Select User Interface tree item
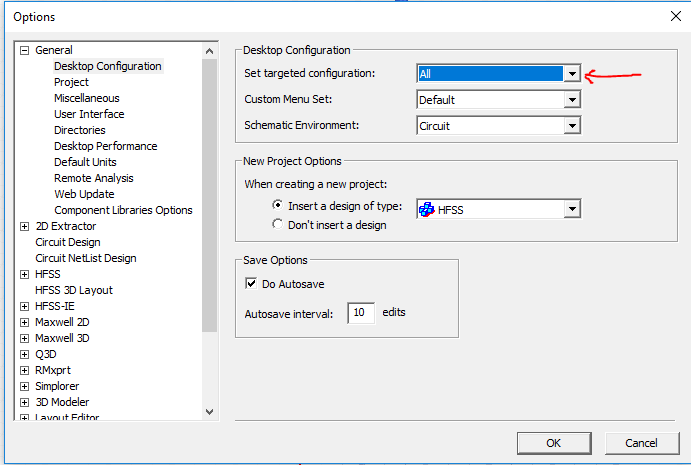 (x=89, y=114)
